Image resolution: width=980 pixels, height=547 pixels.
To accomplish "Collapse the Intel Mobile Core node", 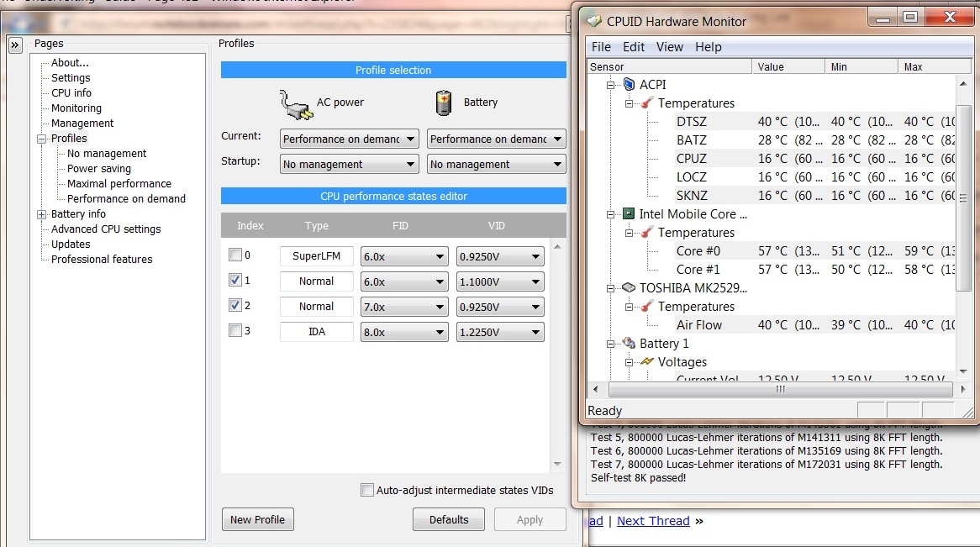I will click(611, 214).
